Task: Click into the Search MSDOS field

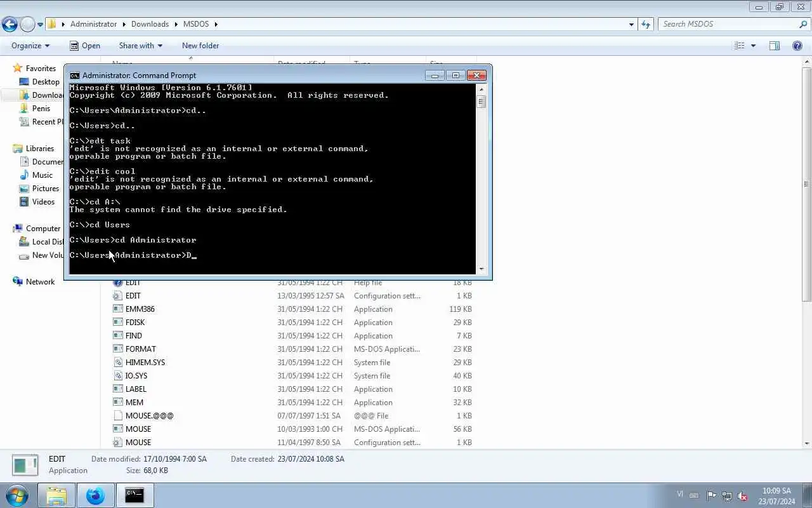Action: point(728,24)
